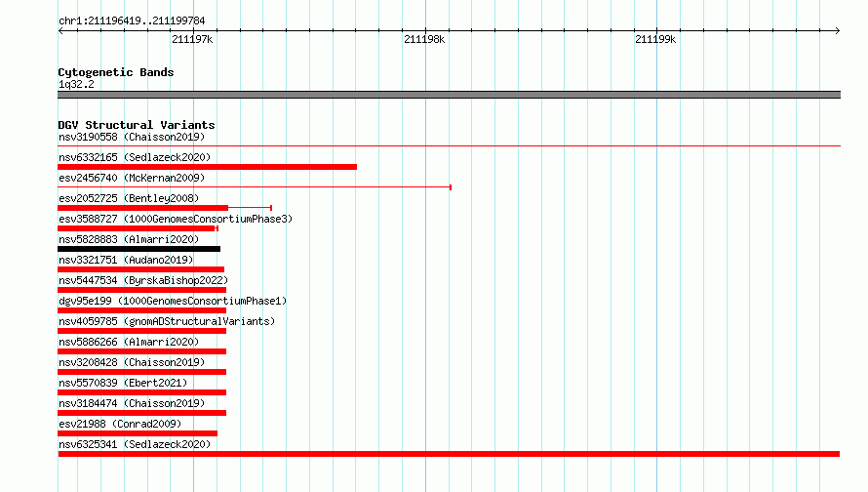Click the red bar for nsv6332165
868x492 pixels.
click(207, 167)
